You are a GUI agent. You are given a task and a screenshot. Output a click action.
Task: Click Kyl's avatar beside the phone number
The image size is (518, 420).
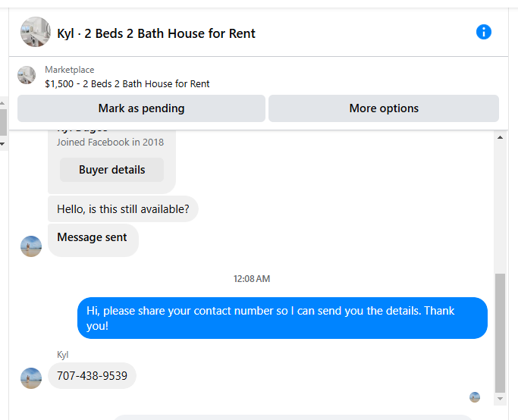31,378
